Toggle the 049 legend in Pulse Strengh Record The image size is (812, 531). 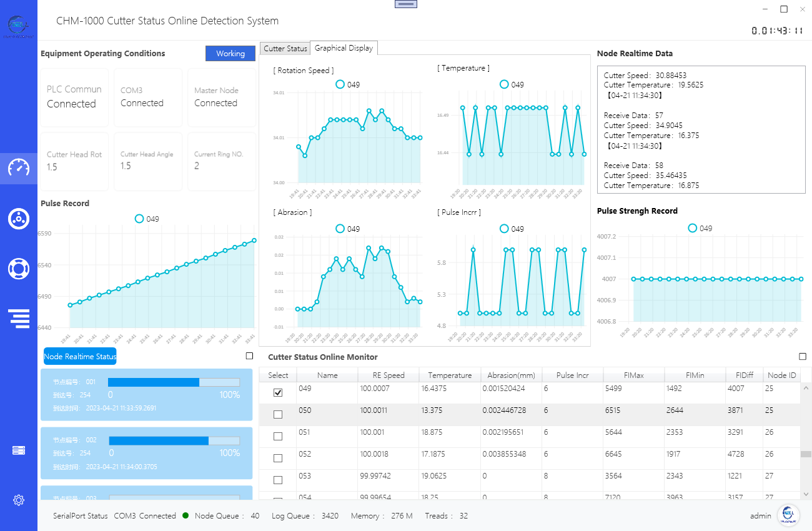(700, 228)
